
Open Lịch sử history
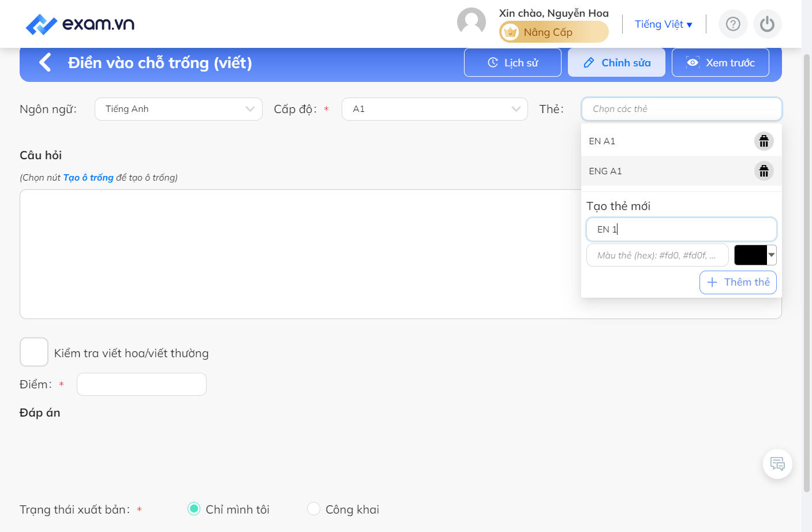[512, 62]
